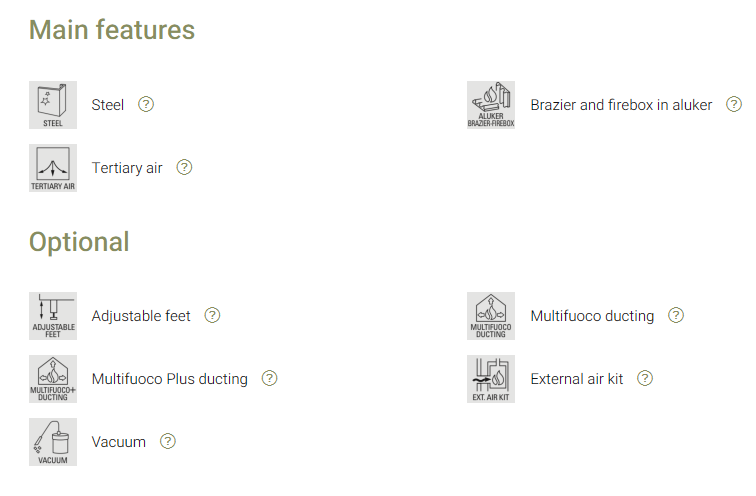Viewport: 756px width, 496px height.
Task: Show info for Adjustable feet
Action: coord(212,315)
